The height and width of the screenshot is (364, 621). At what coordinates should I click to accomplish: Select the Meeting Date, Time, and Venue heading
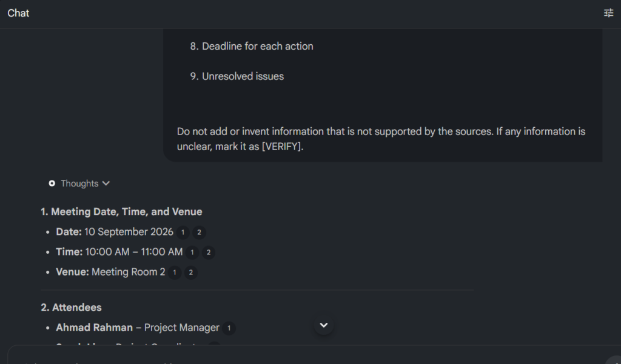121,211
